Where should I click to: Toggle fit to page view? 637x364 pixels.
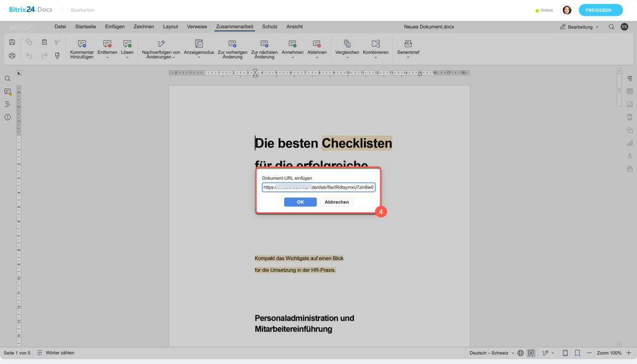tap(565, 353)
